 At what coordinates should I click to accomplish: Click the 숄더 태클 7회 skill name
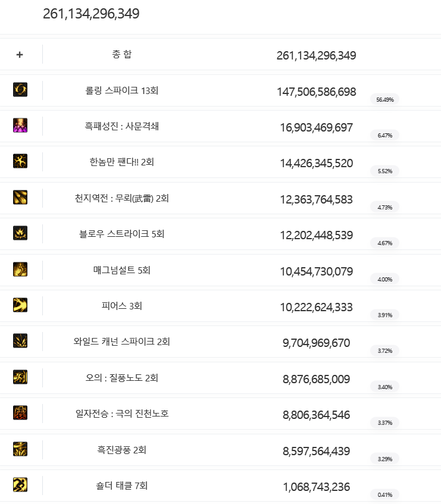click(x=122, y=486)
